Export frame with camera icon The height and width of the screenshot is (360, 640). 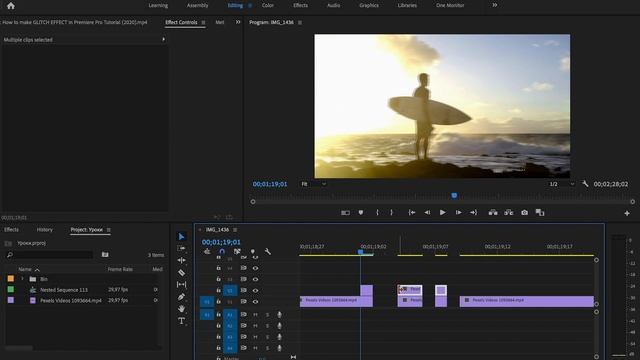pos(524,212)
